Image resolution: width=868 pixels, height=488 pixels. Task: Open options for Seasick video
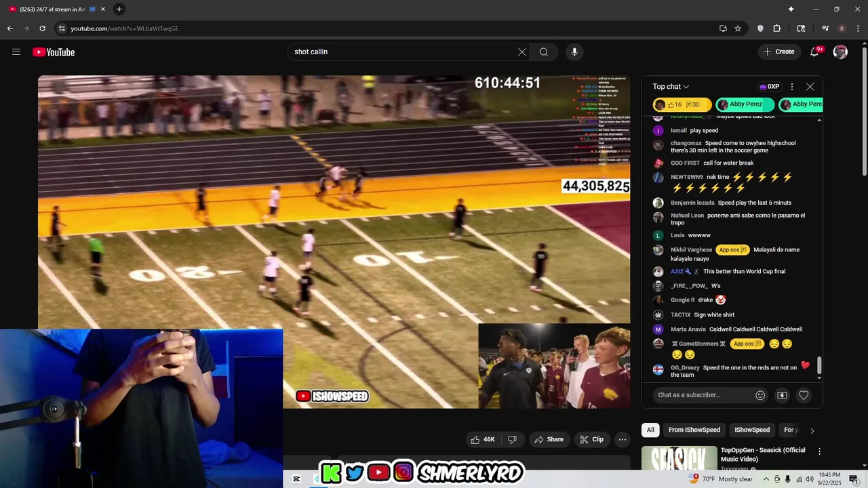(x=819, y=451)
